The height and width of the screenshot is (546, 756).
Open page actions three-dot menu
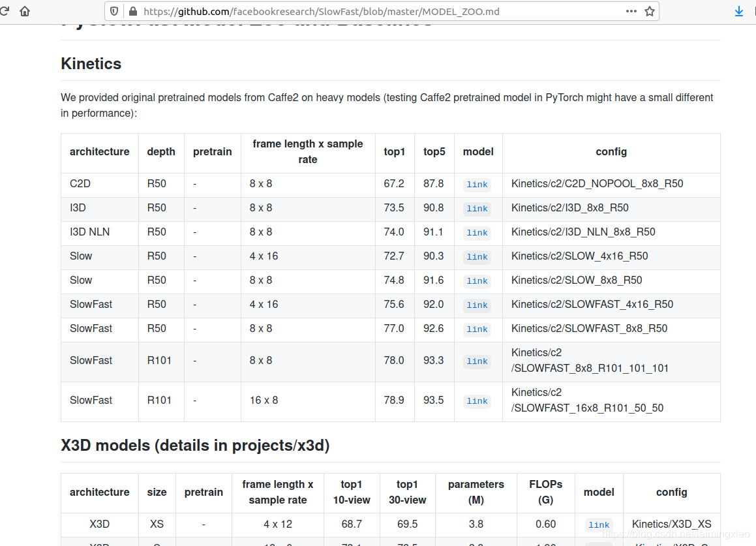(631, 11)
